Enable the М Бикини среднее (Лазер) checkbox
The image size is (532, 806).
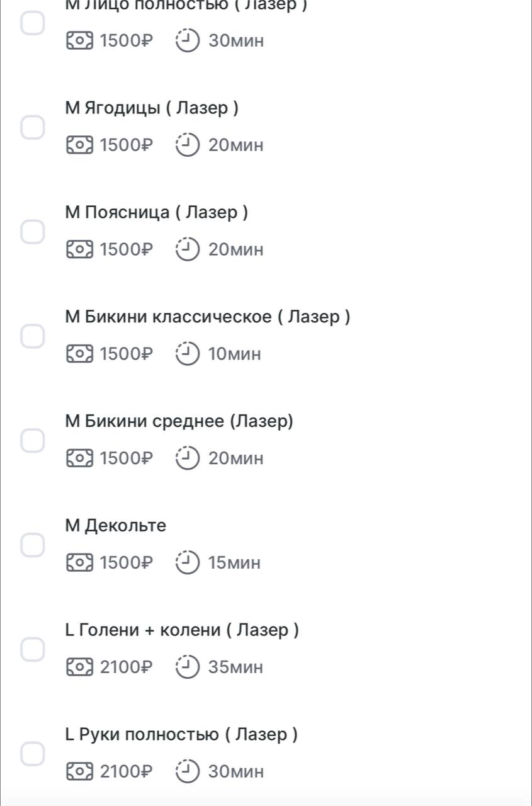coord(33,441)
